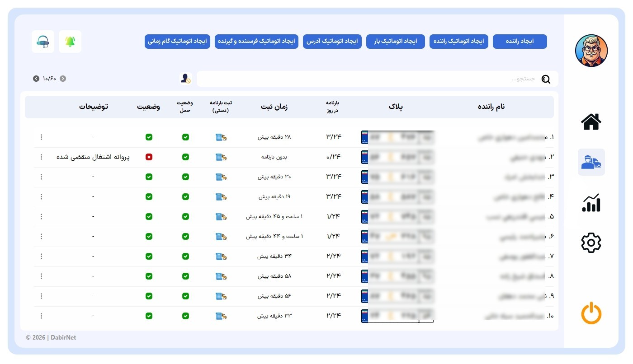The height and width of the screenshot is (364, 633).
Task: Click the orange power logout icon
Action: pyautogui.click(x=591, y=313)
